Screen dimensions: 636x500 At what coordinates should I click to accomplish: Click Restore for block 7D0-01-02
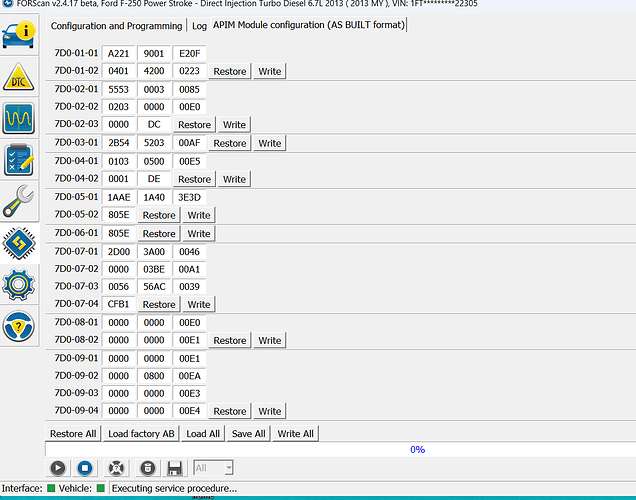(230, 71)
